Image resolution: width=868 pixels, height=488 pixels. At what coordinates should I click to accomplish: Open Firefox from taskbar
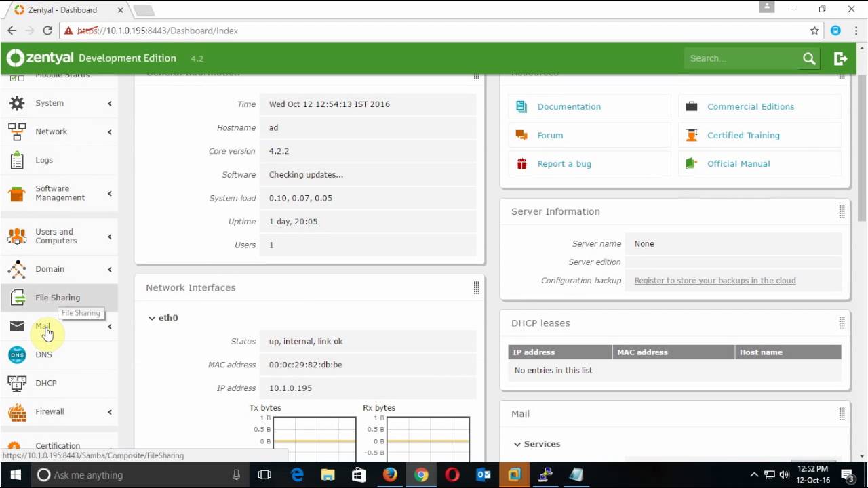[390, 474]
